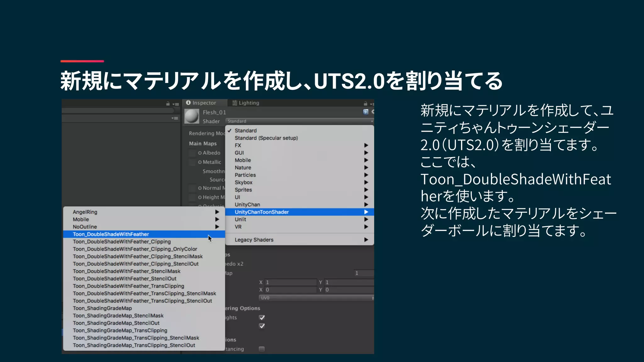Click the Metallic texture picker circle
Screen dimensions: 644x362
200,162
